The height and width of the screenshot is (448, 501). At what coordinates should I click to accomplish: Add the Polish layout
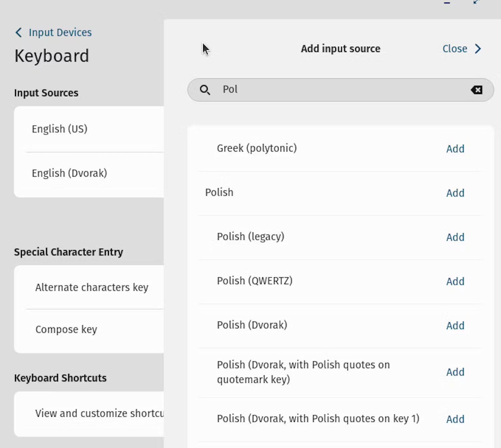tap(455, 193)
